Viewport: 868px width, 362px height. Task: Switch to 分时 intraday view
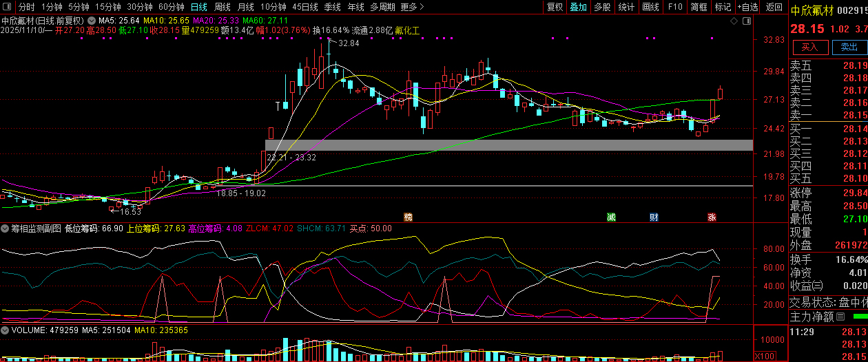[26, 7]
